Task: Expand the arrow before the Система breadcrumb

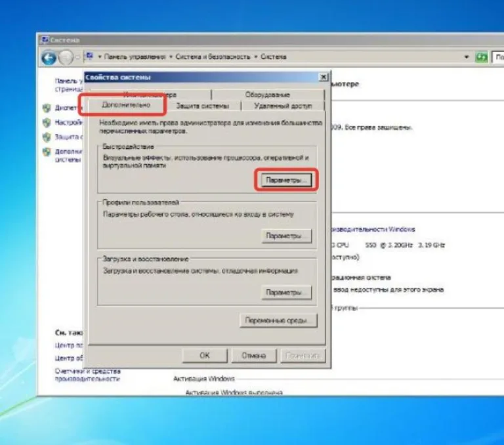Action: (x=256, y=57)
